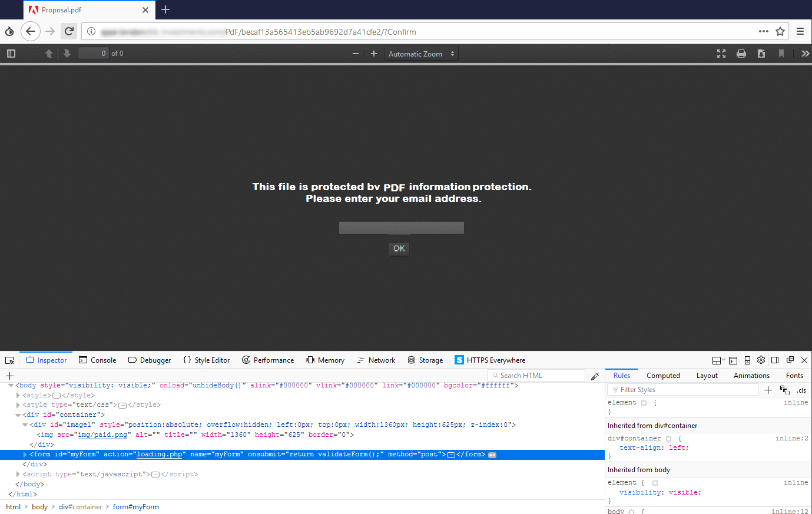Click the element picker icon in DevTools
Screen dimensions: 812x514
[x=9, y=360]
